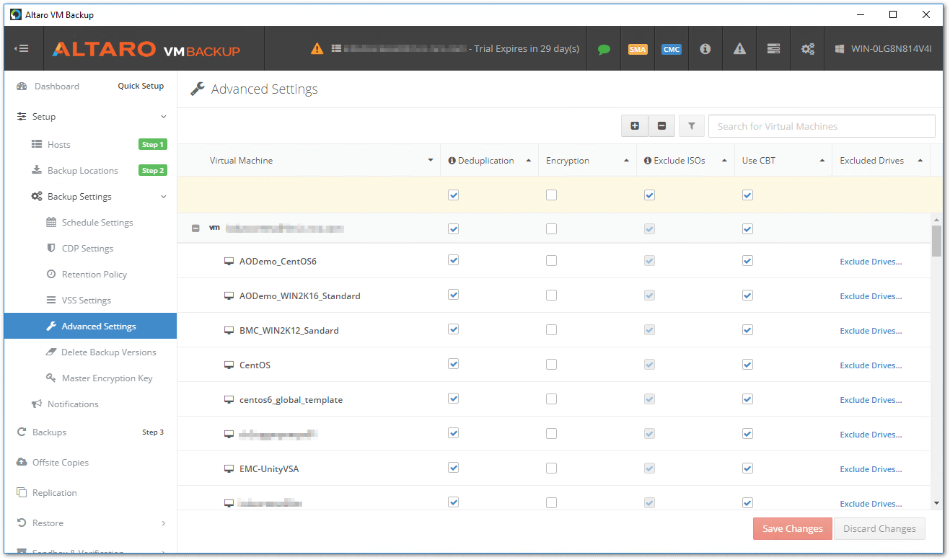Image resolution: width=950 pixels, height=560 pixels.
Task: Open Exclude Drives link for EMC-UnityVSA
Action: coord(871,469)
